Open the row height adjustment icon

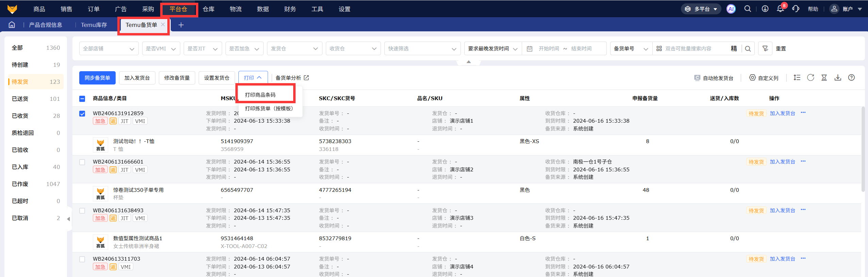pos(797,78)
